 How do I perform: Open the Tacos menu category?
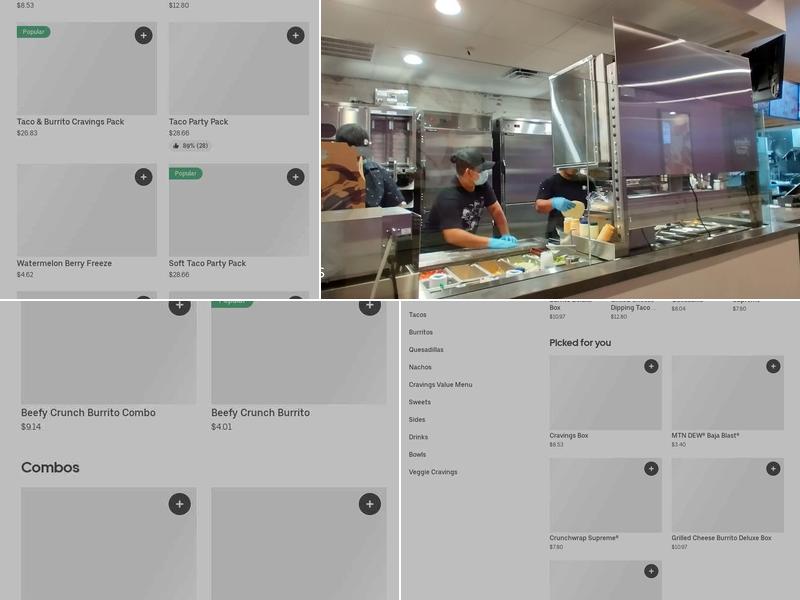coord(417,315)
